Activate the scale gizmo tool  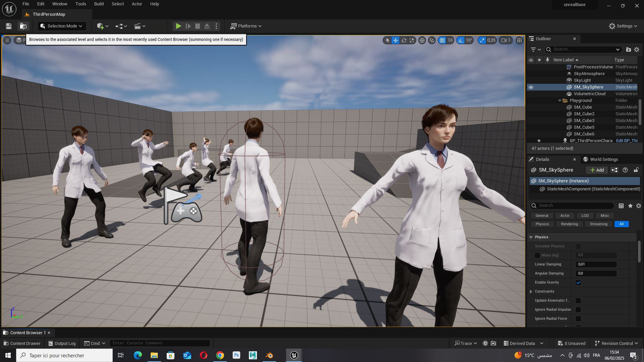pyautogui.click(x=412, y=40)
